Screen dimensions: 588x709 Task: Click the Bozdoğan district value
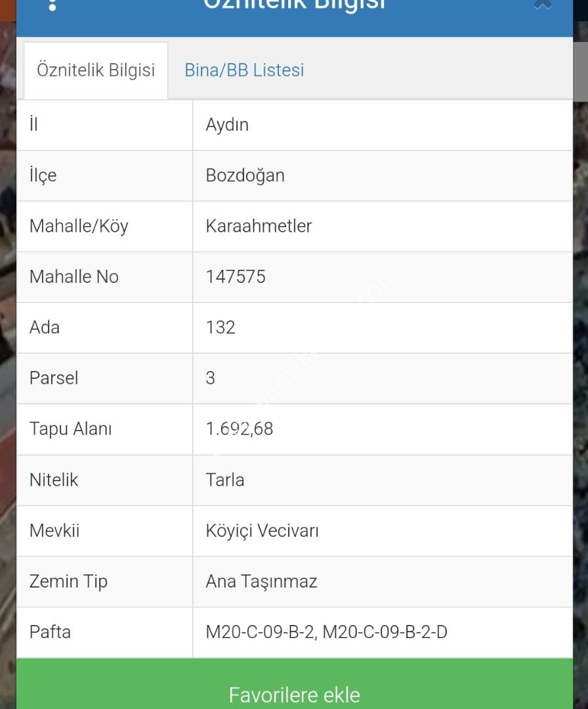click(x=245, y=175)
